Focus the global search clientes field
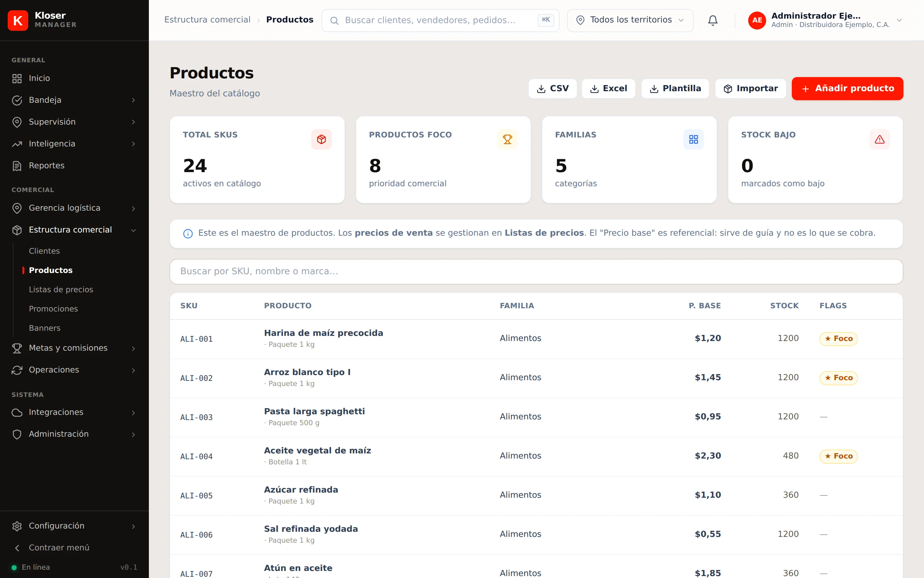The image size is (924, 578). point(440,20)
